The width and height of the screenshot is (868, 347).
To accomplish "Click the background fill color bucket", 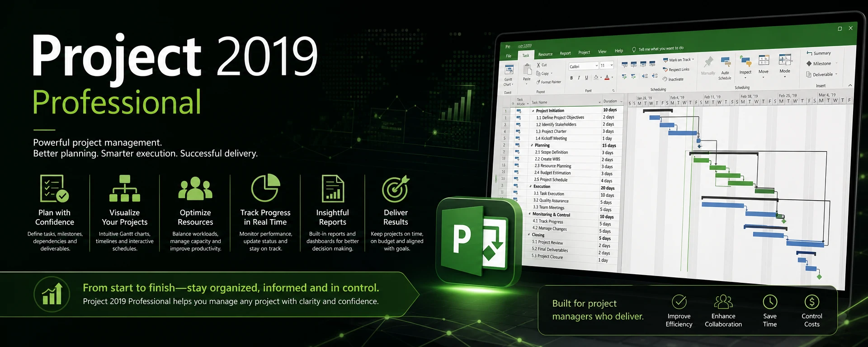I will 596,78.
